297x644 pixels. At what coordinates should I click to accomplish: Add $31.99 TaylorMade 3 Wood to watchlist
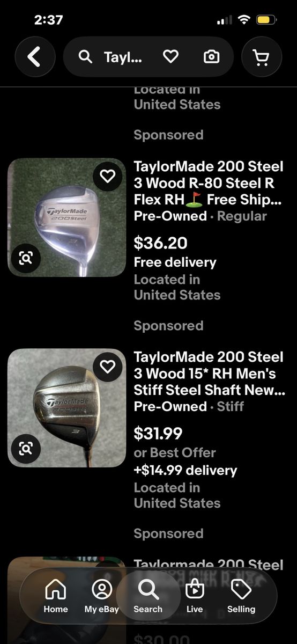point(108,367)
